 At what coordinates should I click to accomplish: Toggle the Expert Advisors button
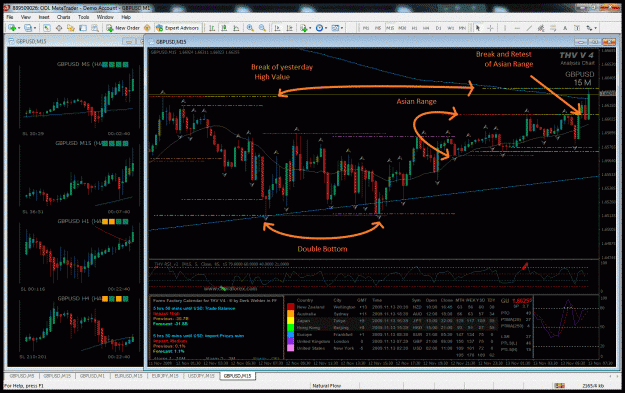coord(177,28)
